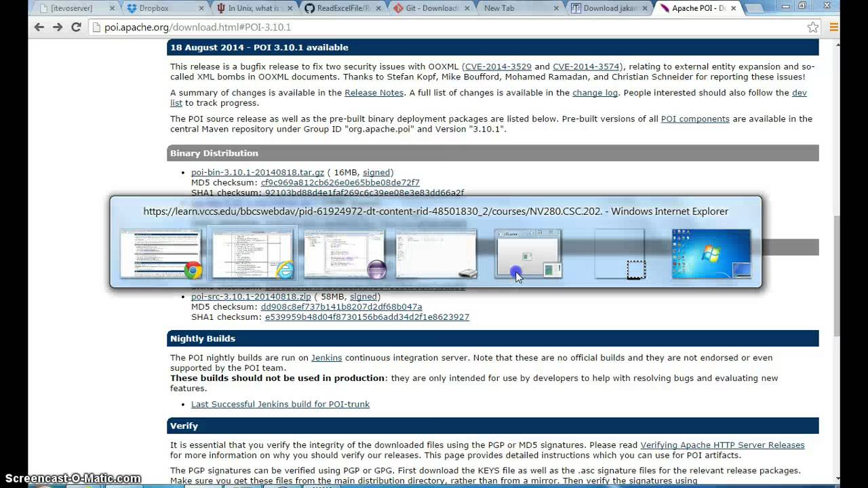
Task: Open the POI components link
Action: [x=695, y=119]
